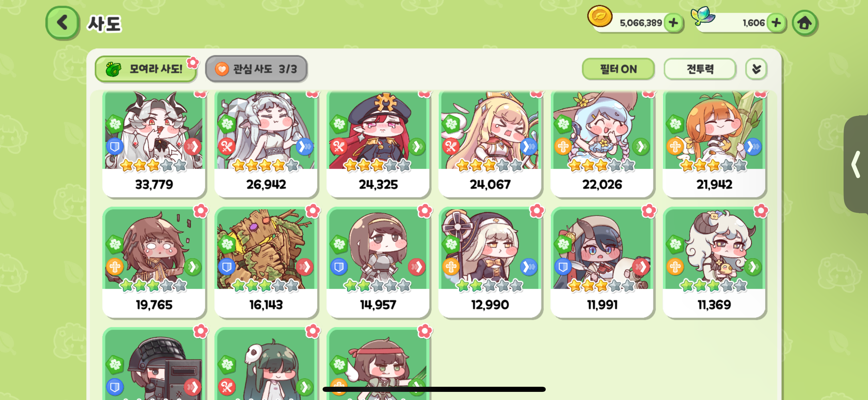
Task: Tap the shield role icon on 33,779 card
Action: (115, 147)
